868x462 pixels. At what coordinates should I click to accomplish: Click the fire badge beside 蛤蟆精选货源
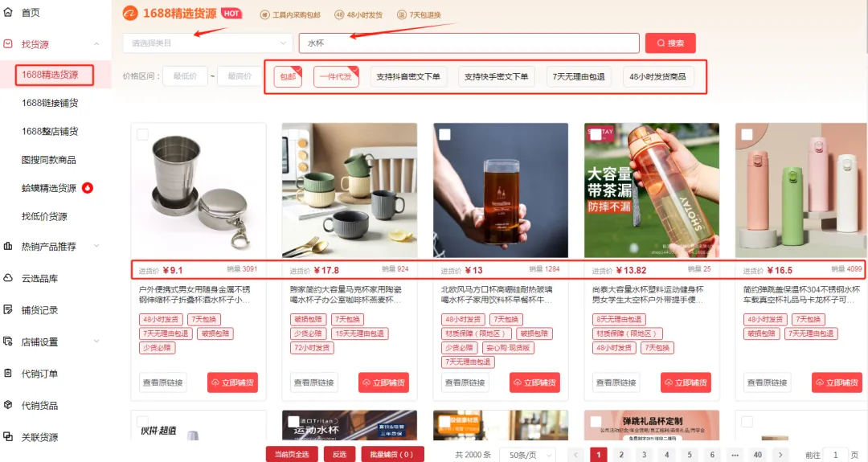88,188
